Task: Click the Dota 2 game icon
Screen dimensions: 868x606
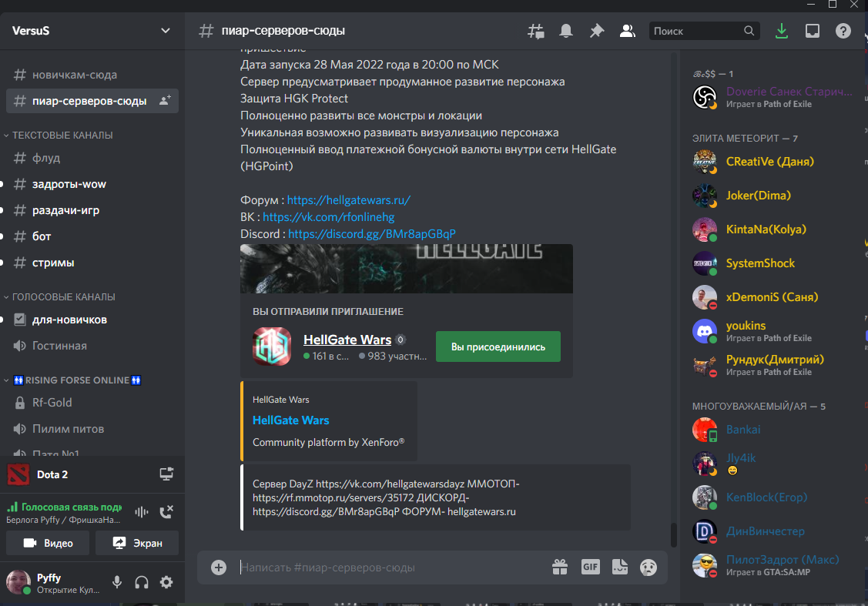Action: pos(18,474)
